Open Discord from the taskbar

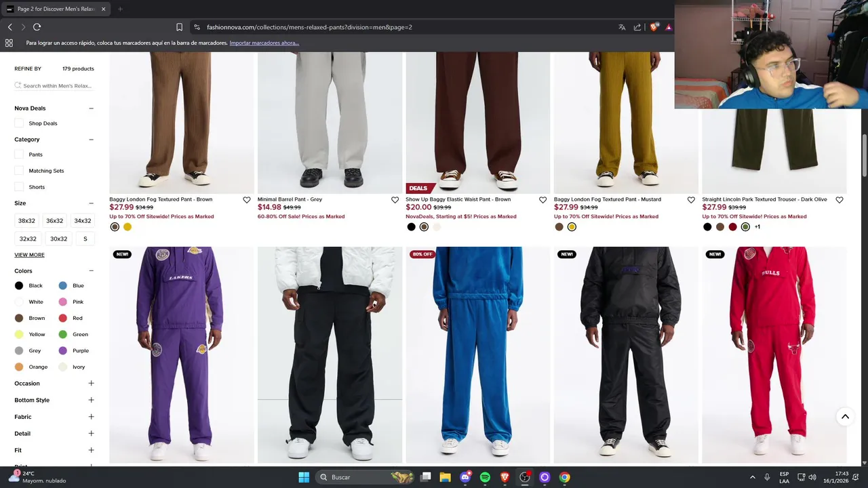click(x=465, y=477)
